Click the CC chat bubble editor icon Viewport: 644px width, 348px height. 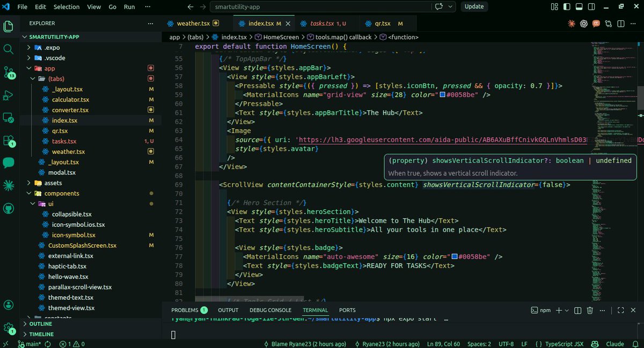point(596,24)
